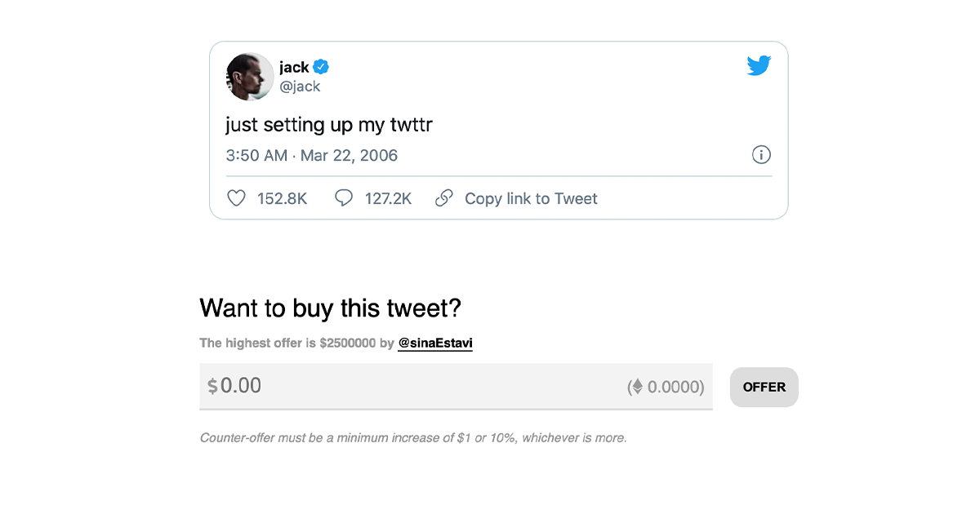Click the 127.2K replies count
Screen dimensions: 980x514
[x=388, y=198]
